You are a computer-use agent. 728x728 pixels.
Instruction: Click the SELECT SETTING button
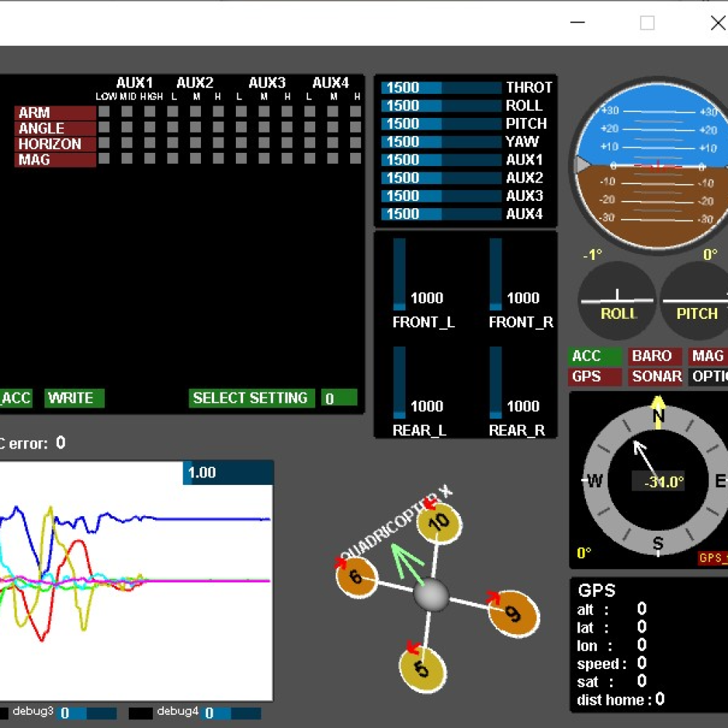tap(252, 398)
